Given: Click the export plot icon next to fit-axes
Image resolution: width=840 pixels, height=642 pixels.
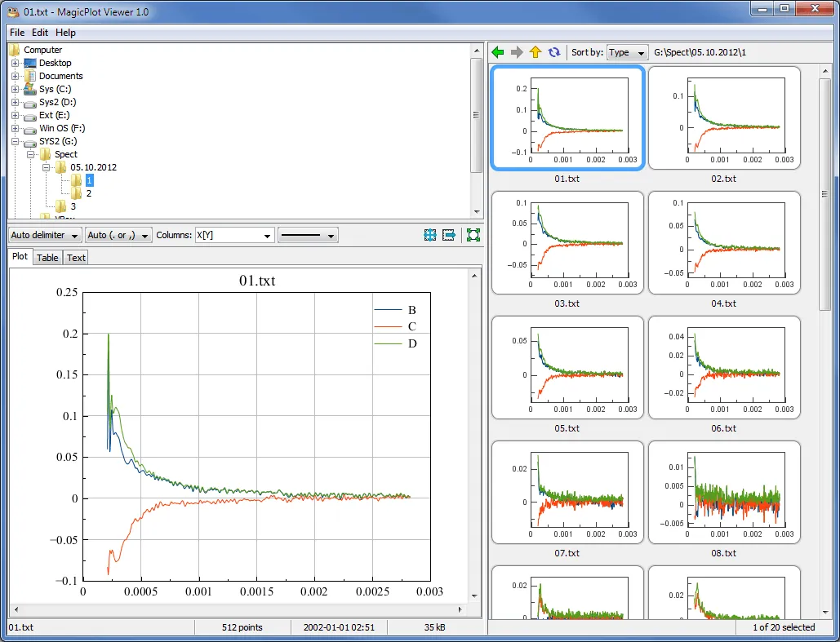Looking at the screenshot, I should pyautogui.click(x=449, y=235).
